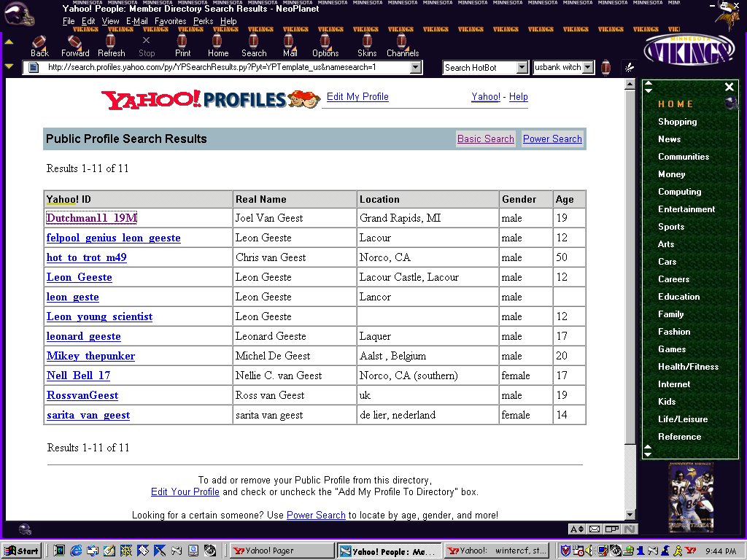Viewport: 747px width, 560px height.
Task: Open the Channels toolbar button
Action: pyautogui.click(x=403, y=46)
